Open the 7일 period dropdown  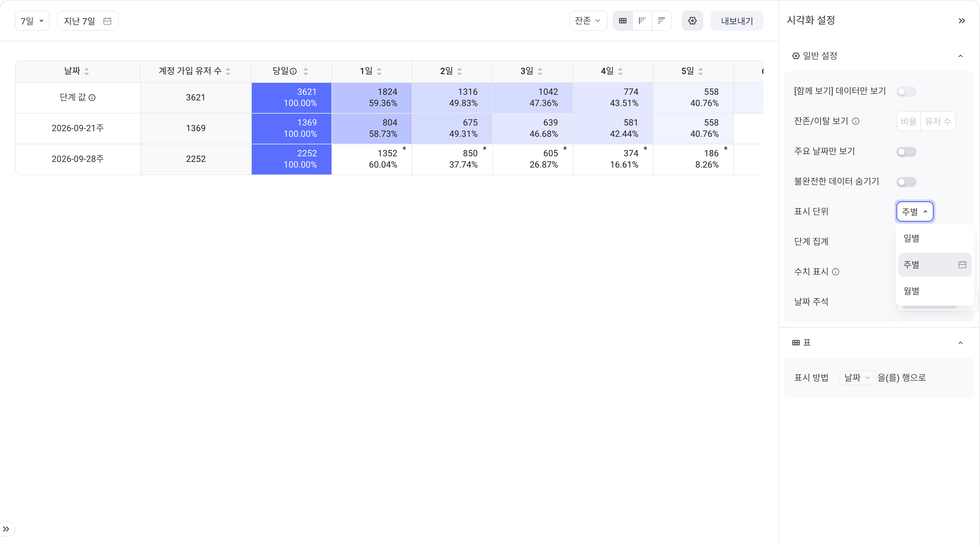coord(32,20)
